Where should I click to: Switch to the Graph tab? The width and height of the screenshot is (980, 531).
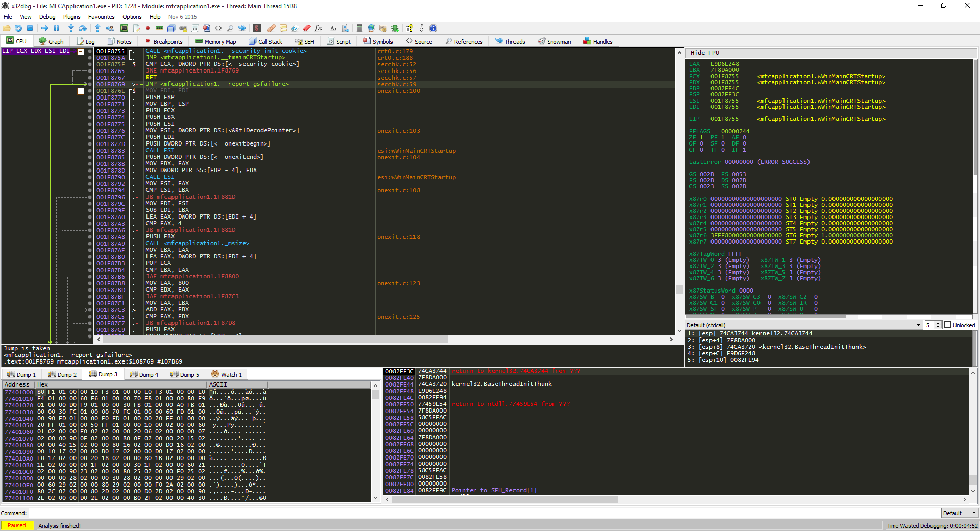(52, 41)
